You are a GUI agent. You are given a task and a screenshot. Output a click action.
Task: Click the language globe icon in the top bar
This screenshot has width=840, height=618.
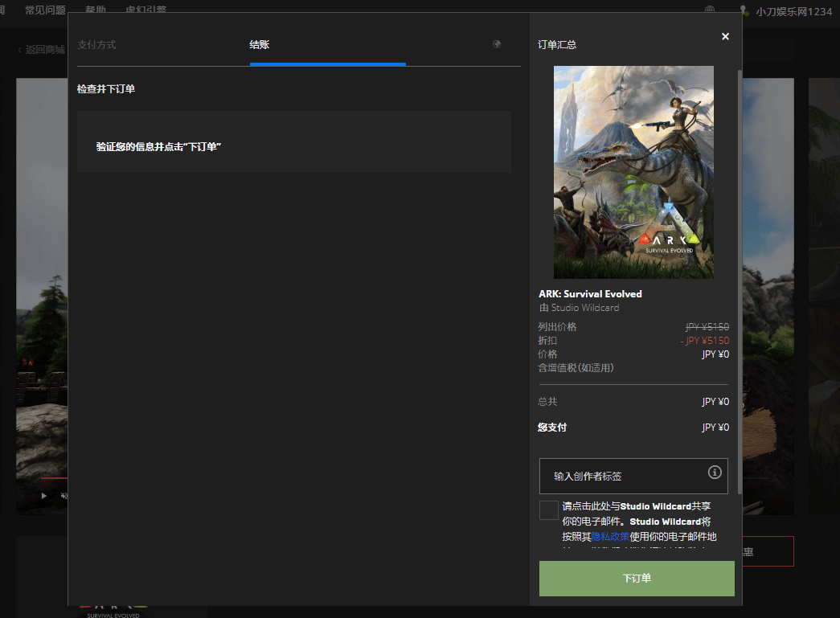coord(710,10)
